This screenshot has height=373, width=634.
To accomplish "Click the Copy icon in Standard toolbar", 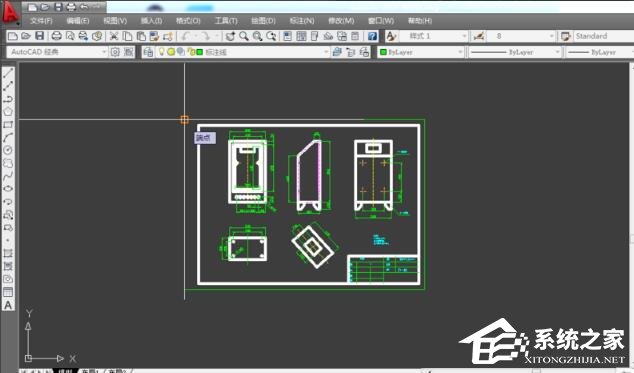I will [x=127, y=36].
